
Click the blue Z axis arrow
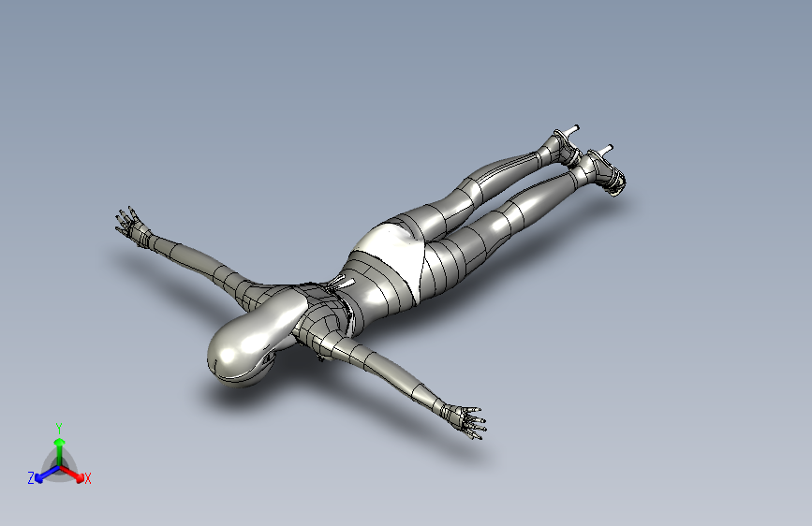coord(47,474)
